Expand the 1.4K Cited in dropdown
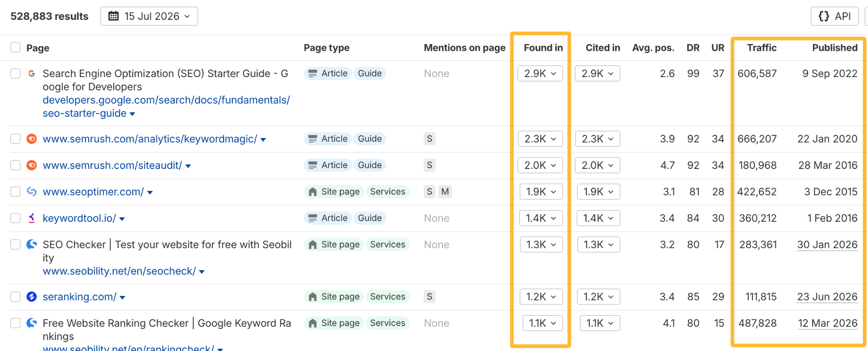The image size is (868, 351). 598,218
